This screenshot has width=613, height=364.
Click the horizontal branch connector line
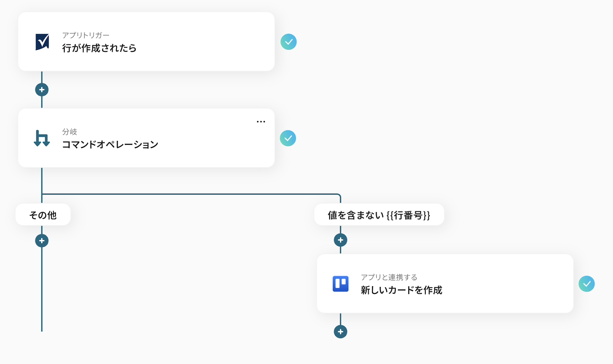(192, 194)
